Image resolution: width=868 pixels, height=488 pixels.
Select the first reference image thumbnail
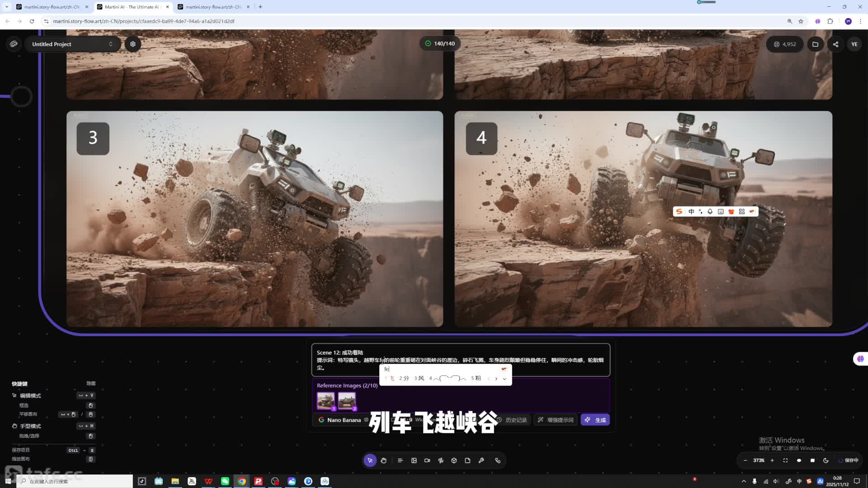click(x=325, y=400)
